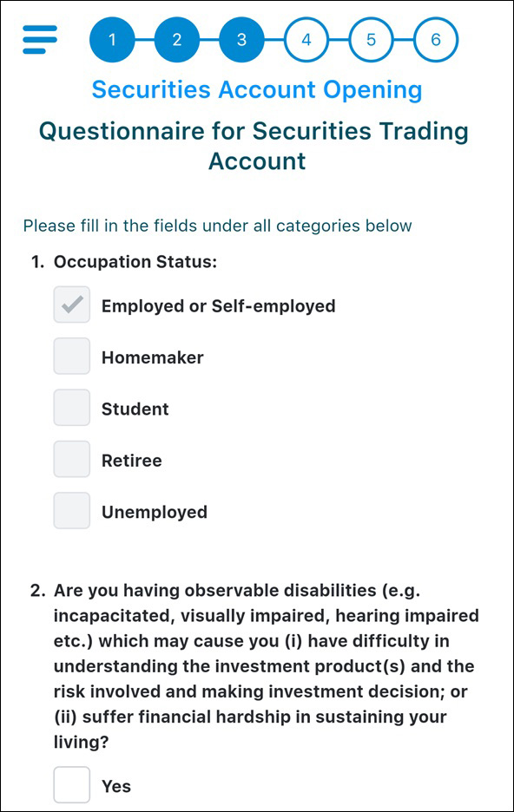Check the Homemaker checkbox
Image resolution: width=514 pixels, height=812 pixels.
click(72, 357)
